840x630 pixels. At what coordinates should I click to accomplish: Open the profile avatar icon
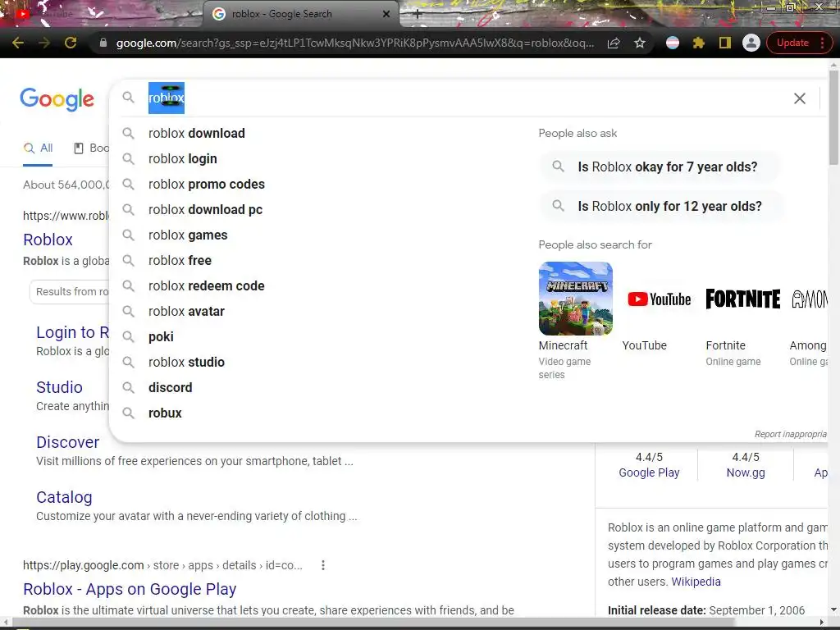751,43
